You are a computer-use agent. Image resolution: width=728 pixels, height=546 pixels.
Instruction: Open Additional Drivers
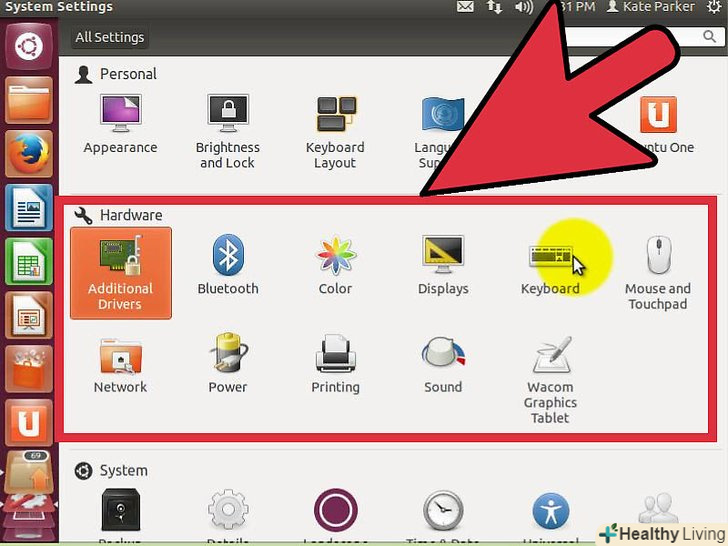click(x=121, y=273)
